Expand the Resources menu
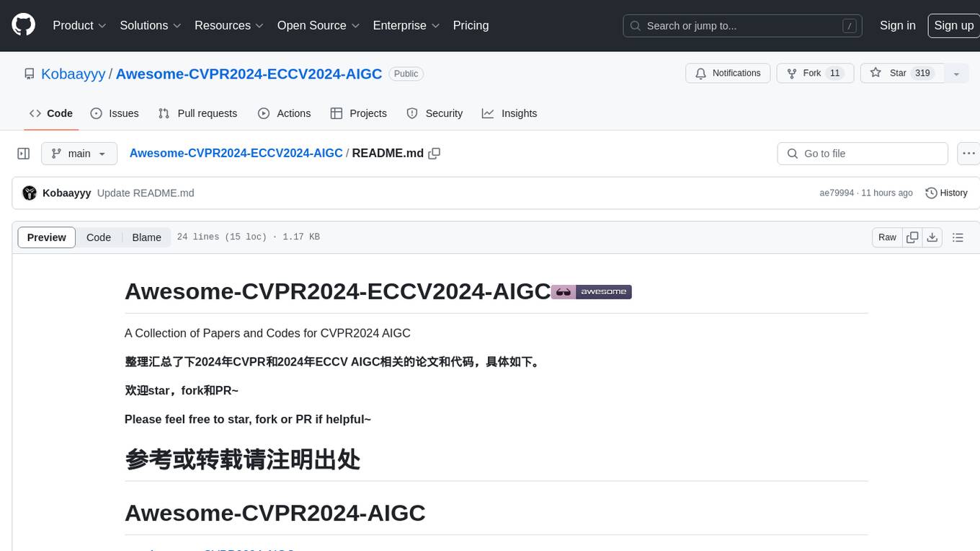This screenshot has width=980, height=551. [229, 25]
